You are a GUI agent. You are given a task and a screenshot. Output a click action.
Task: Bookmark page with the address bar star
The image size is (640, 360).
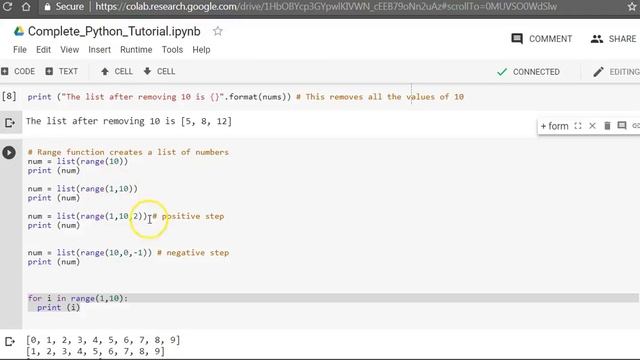pos(632,7)
